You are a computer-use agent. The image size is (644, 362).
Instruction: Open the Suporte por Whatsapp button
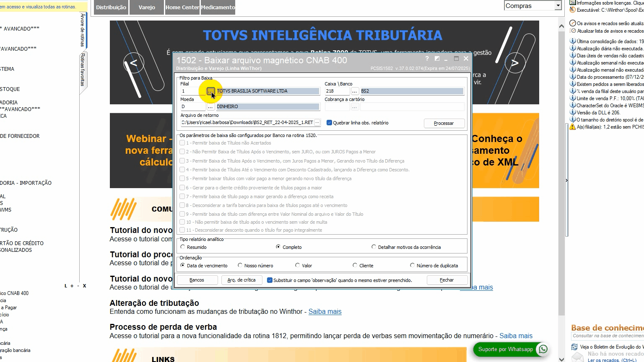[511, 349]
